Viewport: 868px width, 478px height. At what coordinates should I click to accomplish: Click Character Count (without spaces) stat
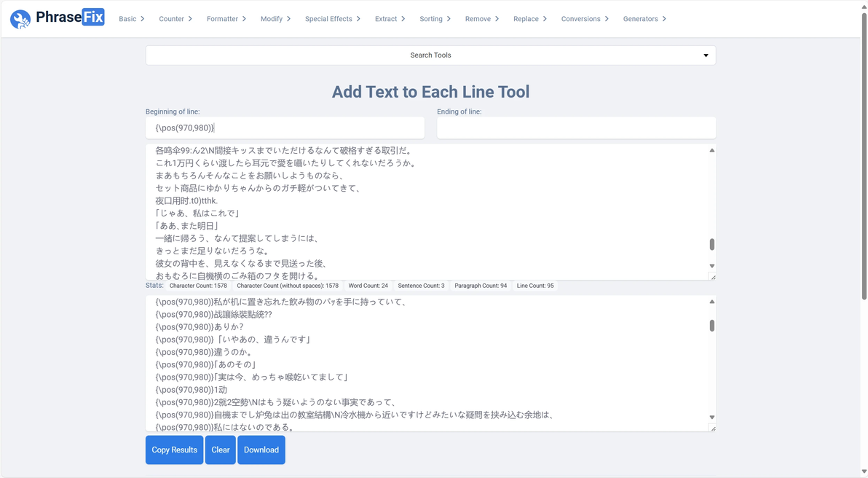click(x=288, y=286)
